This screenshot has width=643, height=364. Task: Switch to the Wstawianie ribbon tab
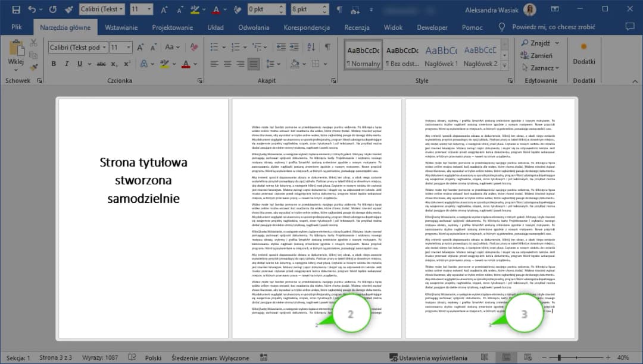click(x=120, y=27)
